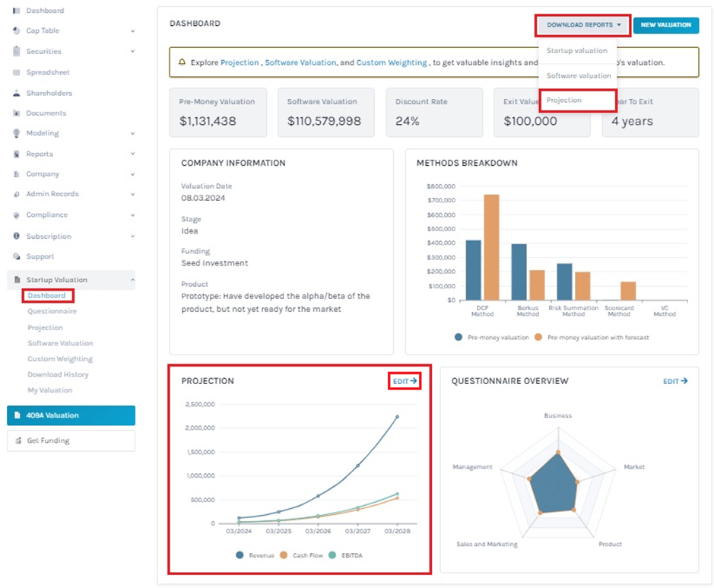
Task: Click the Shareholders person icon
Action: [x=17, y=93]
